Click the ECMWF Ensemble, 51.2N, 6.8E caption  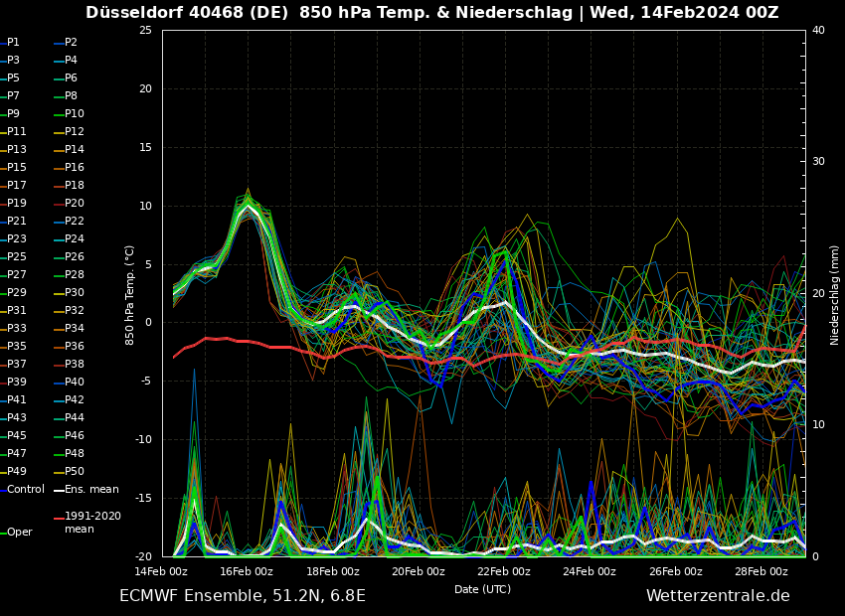tap(243, 596)
